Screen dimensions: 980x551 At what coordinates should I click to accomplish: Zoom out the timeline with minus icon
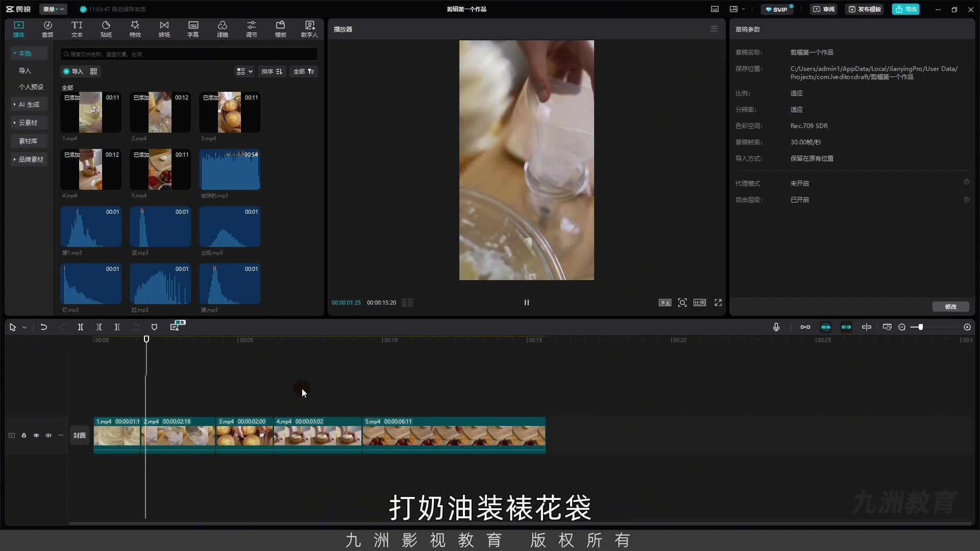tap(902, 327)
